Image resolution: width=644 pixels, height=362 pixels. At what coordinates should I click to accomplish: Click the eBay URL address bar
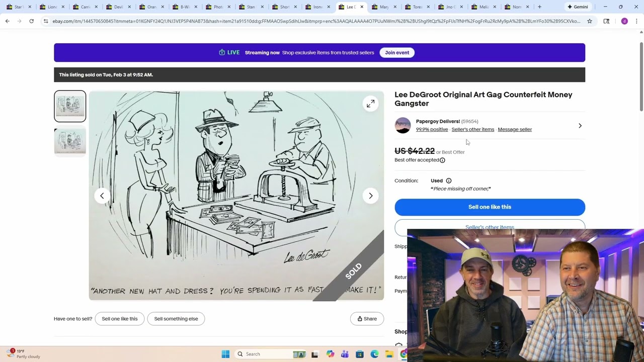pyautogui.click(x=316, y=21)
